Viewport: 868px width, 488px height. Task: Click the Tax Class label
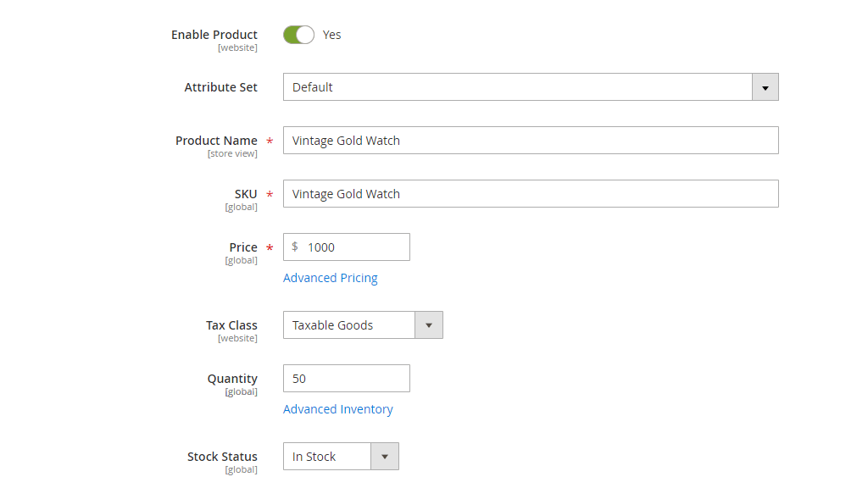(x=231, y=325)
